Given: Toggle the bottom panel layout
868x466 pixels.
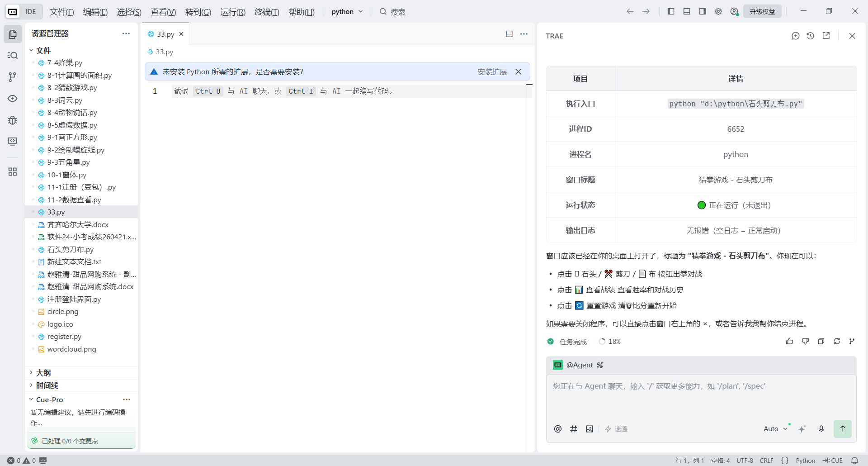Looking at the screenshot, I should 687,11.
